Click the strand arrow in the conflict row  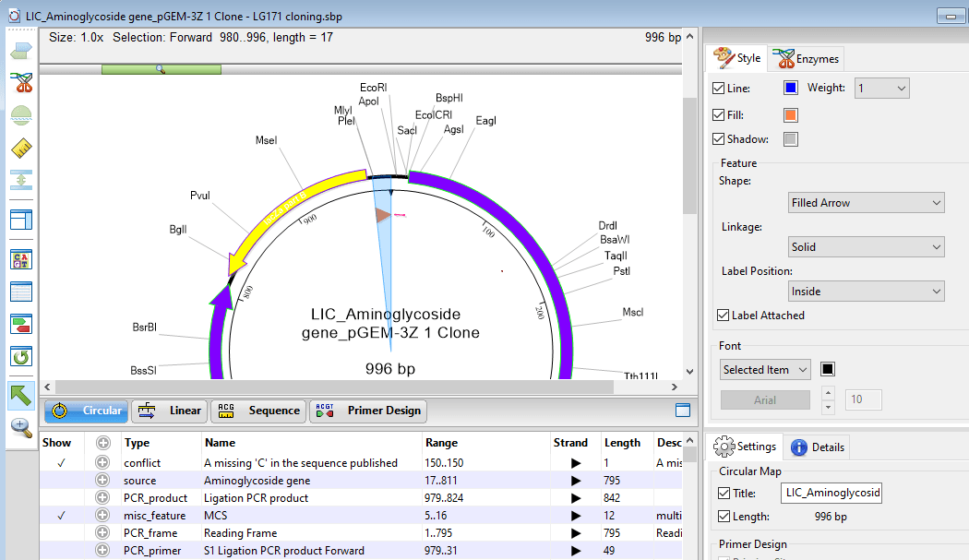tap(576, 463)
